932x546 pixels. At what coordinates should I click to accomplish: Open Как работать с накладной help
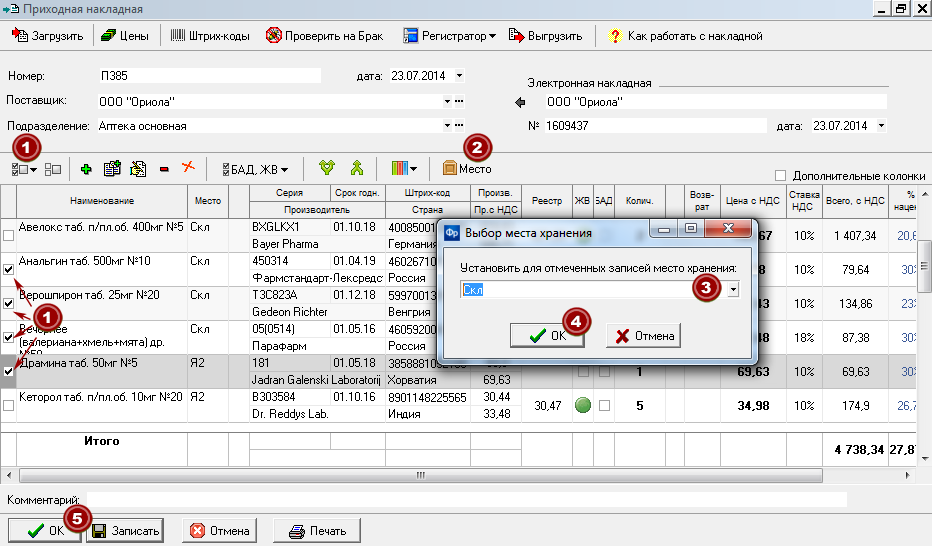click(685, 36)
